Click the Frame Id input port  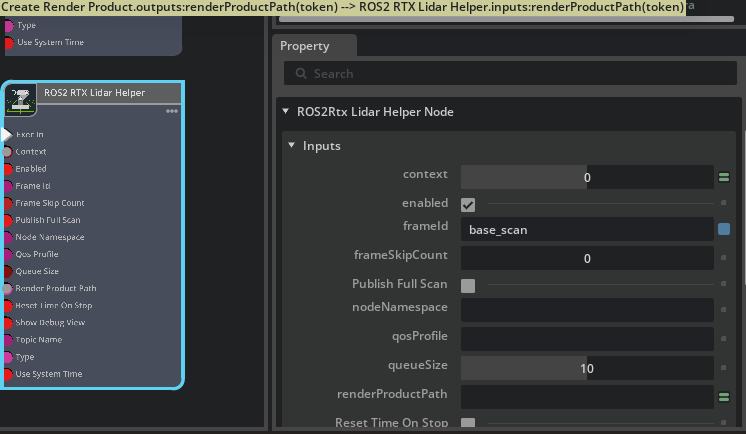pyautogui.click(x=8, y=186)
